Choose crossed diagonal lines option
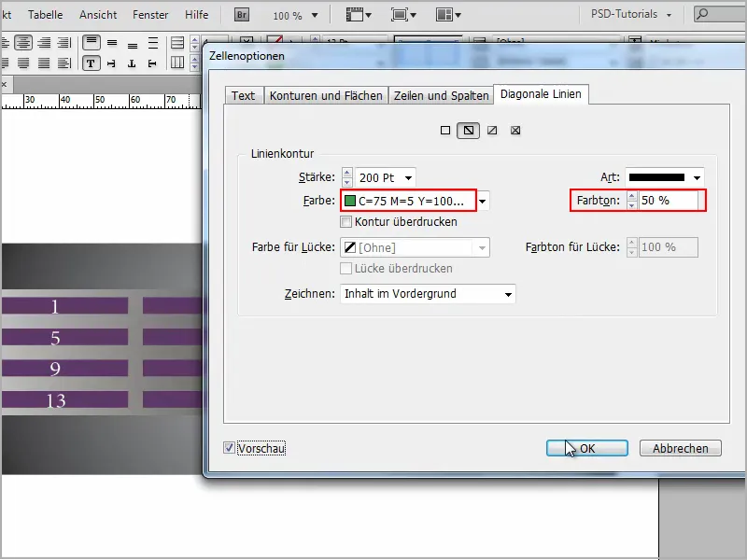The image size is (747, 560). 515,131
